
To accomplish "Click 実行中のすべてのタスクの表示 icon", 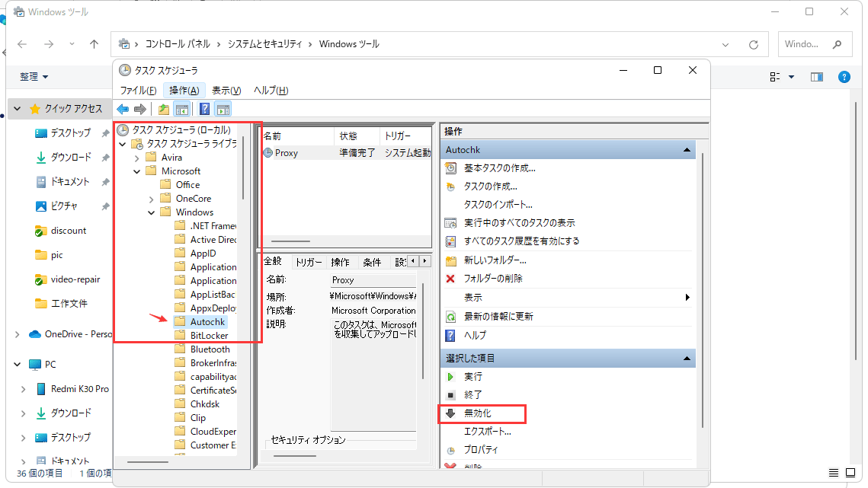I will pyautogui.click(x=449, y=222).
